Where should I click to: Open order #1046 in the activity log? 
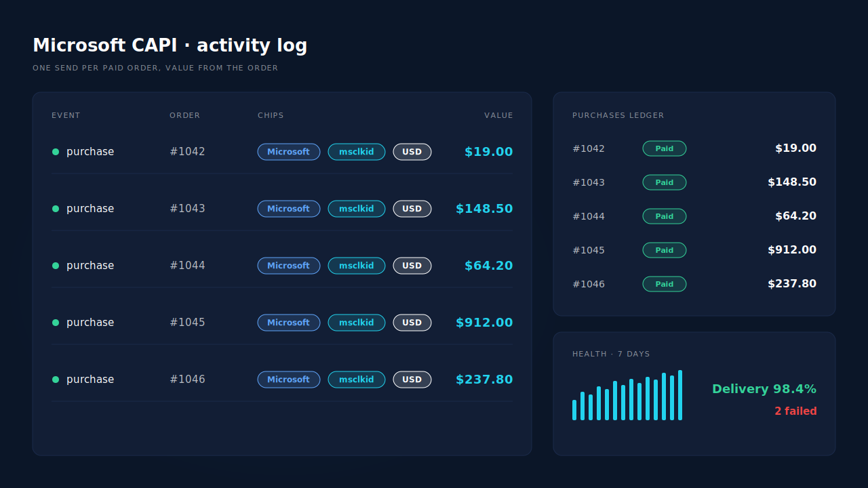point(187,380)
